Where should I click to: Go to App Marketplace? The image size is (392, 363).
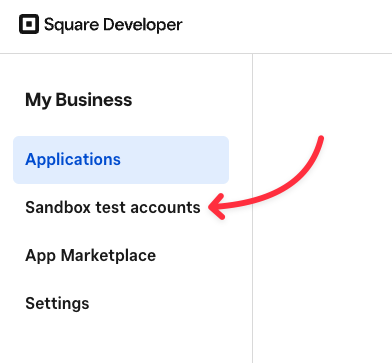click(x=90, y=256)
